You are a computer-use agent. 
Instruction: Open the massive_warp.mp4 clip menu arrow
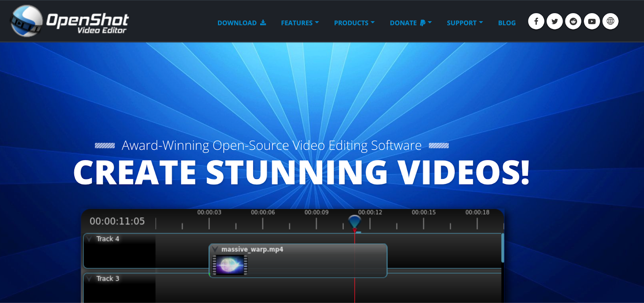click(x=215, y=249)
